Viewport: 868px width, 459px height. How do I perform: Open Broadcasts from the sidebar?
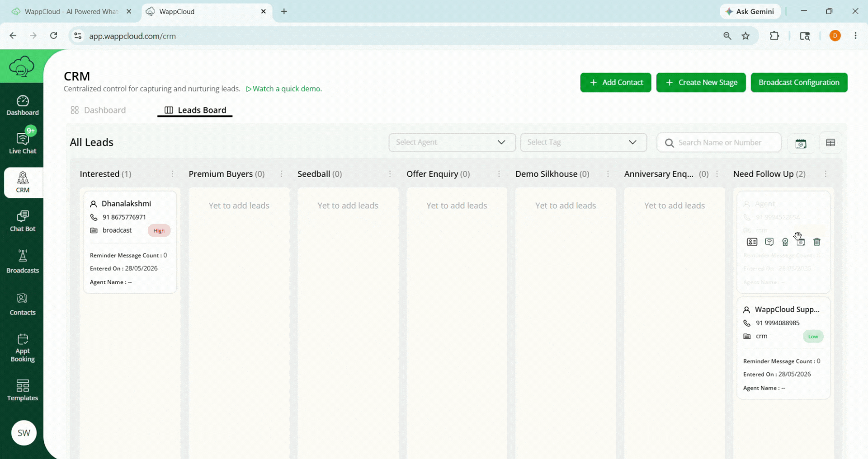point(22,262)
